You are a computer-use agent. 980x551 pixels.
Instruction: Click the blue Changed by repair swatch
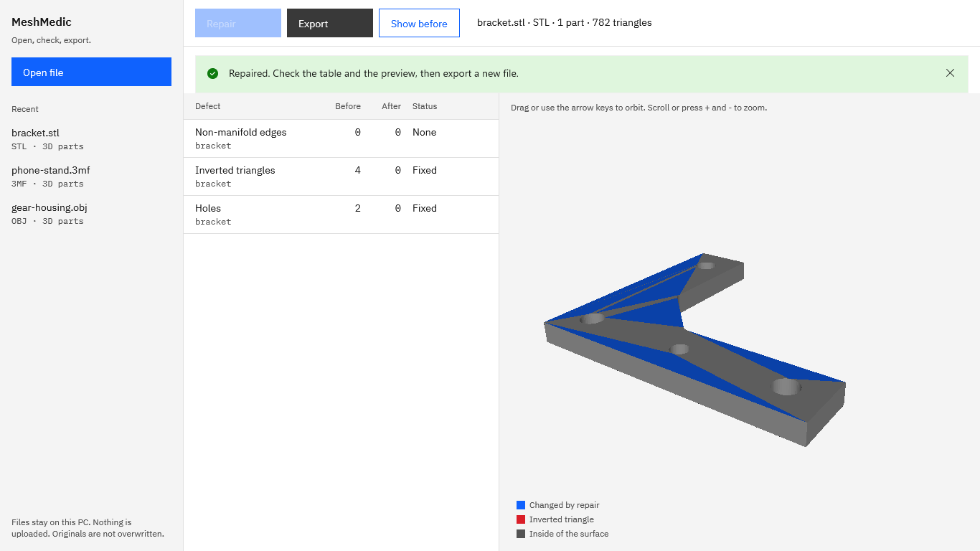click(521, 505)
